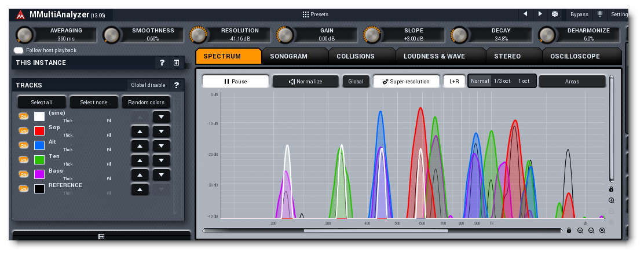Toggle Follow host playback switch
This screenshot has width=644, height=256.
click(19, 50)
